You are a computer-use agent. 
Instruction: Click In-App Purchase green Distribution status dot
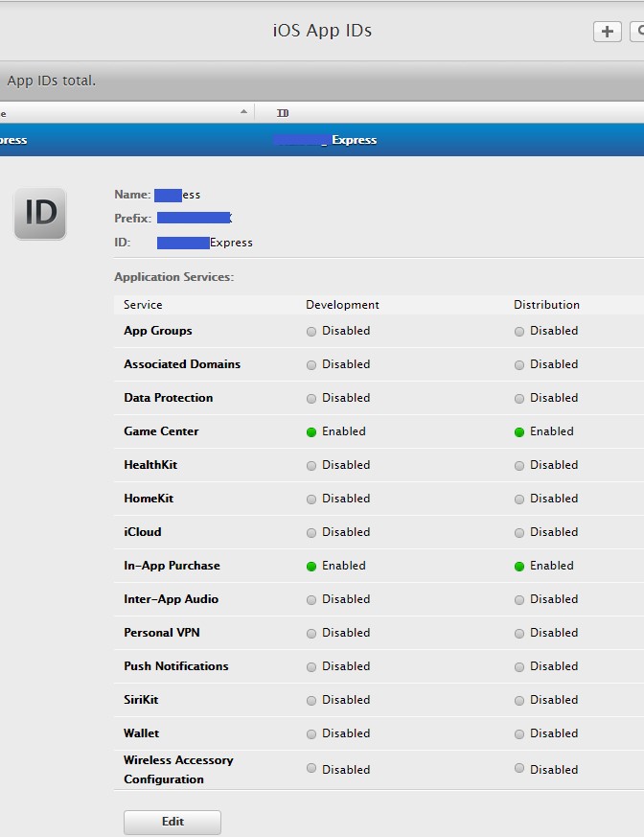(x=519, y=567)
